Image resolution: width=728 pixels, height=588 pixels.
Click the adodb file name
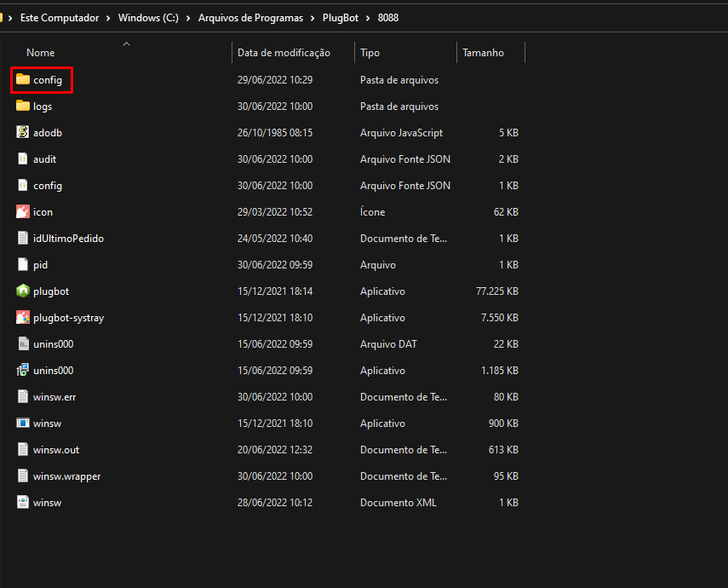tap(48, 132)
